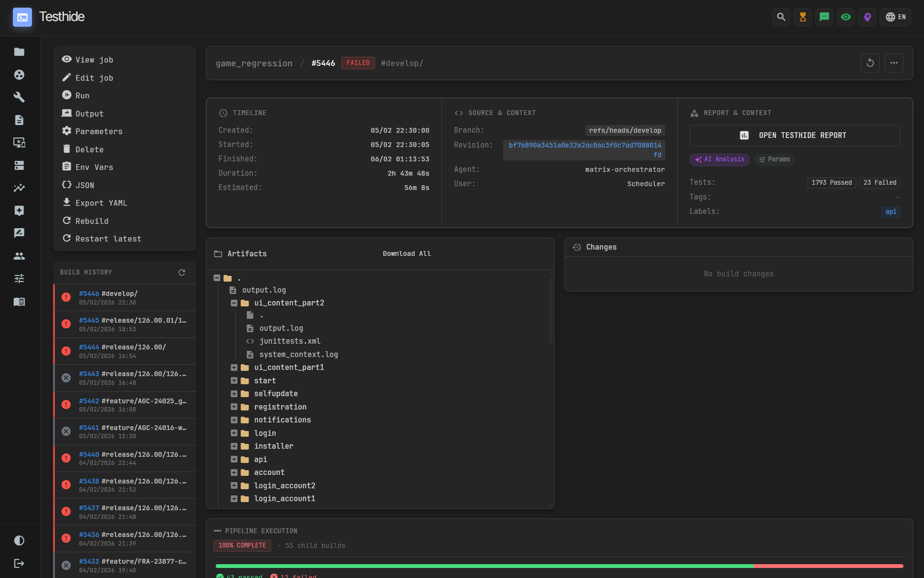Click the OPEN TESTHIDE REPORT button
The height and width of the screenshot is (578, 924).
coord(795,136)
